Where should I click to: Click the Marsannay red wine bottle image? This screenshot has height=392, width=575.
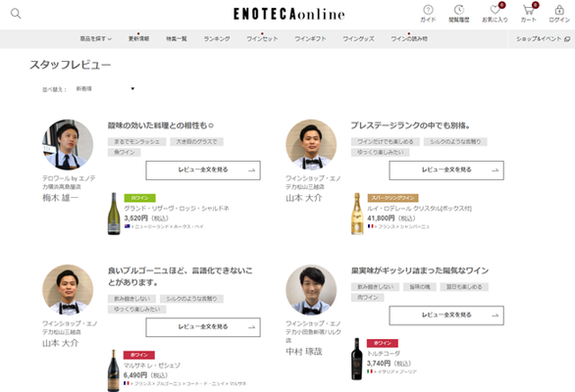tap(113, 370)
